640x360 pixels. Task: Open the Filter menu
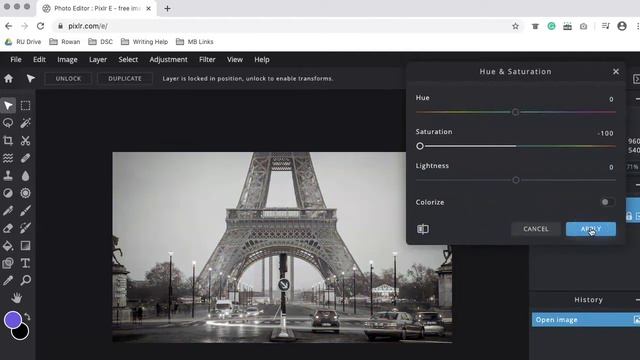207,60
